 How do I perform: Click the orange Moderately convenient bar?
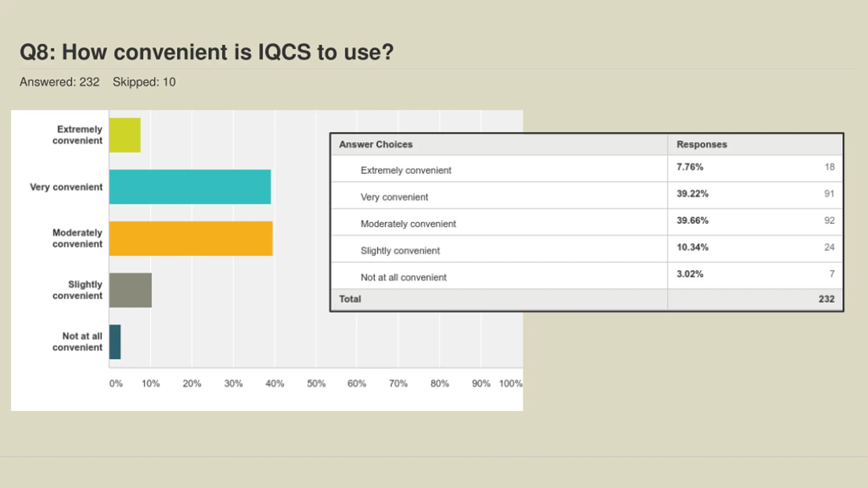(191, 238)
